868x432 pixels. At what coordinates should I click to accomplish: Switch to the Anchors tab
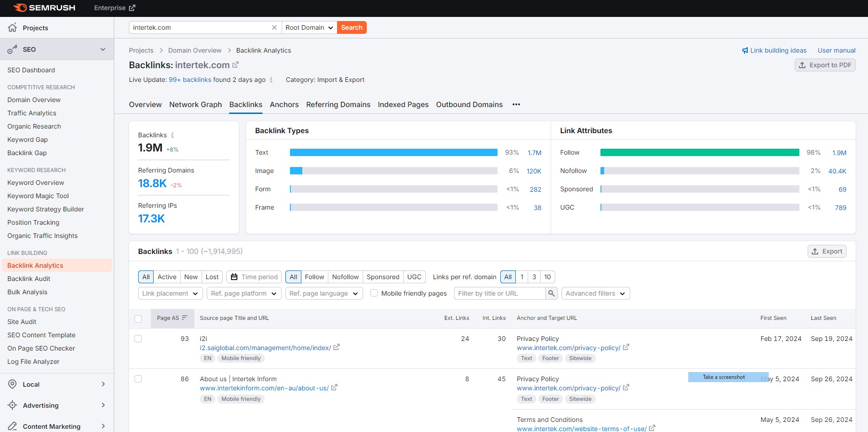point(284,104)
